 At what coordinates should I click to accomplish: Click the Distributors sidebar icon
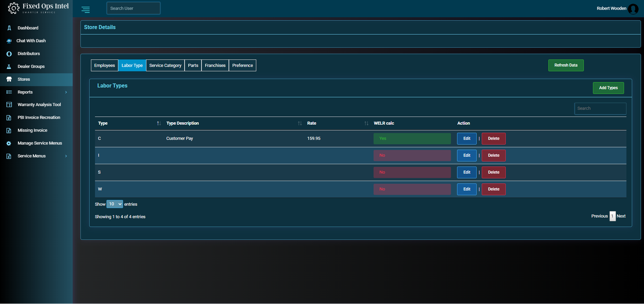(x=9, y=54)
